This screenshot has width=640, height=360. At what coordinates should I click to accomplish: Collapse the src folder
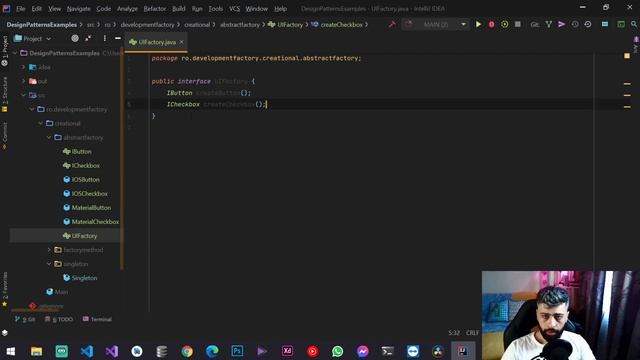point(24,95)
